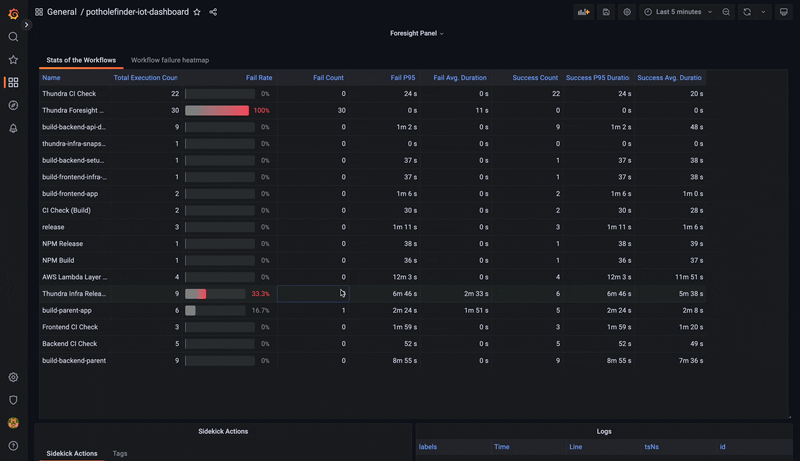800x461 pixels.
Task: Click the 33.3% fail rate gauge bar
Action: pos(215,294)
